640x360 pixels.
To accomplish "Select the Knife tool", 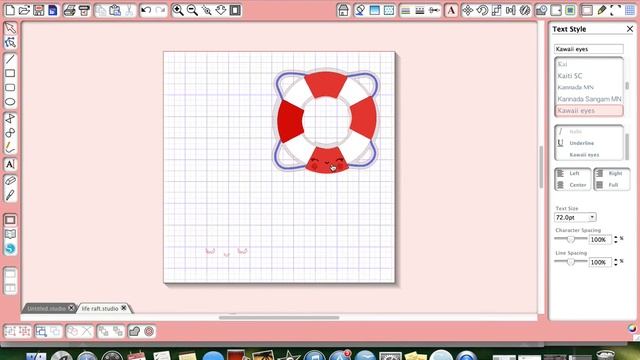I will pyautogui.click(x=10, y=195).
